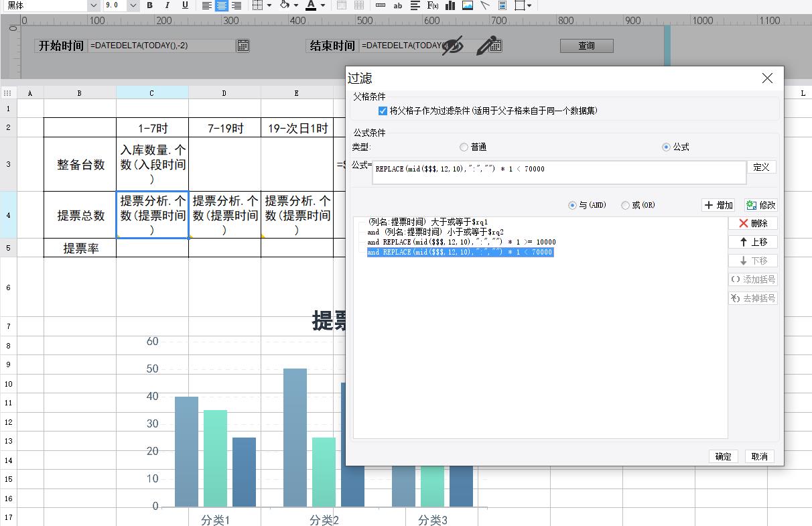Screen dimensions: 812x526
Task: Select cell '整备台数'
Action: 80,164
